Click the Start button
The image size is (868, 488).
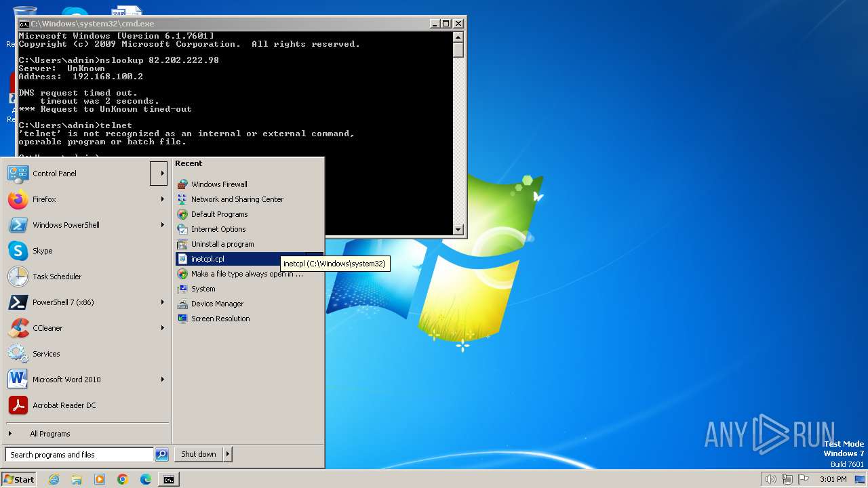[19, 479]
